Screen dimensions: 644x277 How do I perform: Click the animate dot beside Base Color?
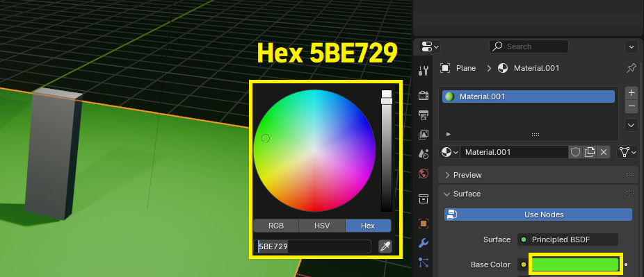pyautogui.click(x=626, y=265)
